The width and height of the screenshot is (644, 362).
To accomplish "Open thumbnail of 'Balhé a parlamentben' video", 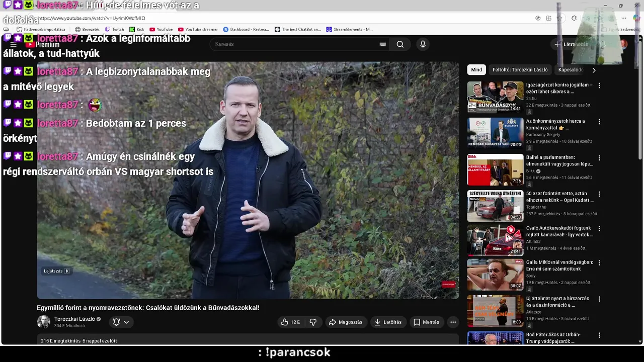I will (x=495, y=169).
